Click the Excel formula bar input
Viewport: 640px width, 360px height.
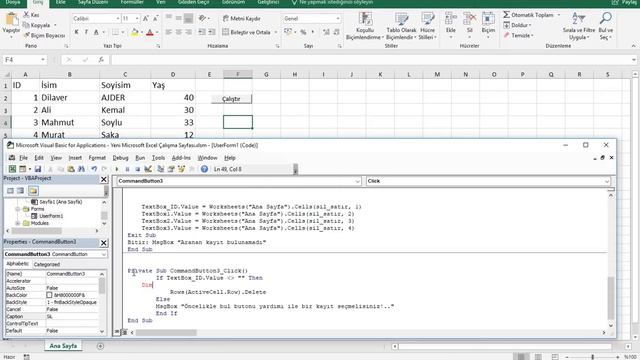370,60
